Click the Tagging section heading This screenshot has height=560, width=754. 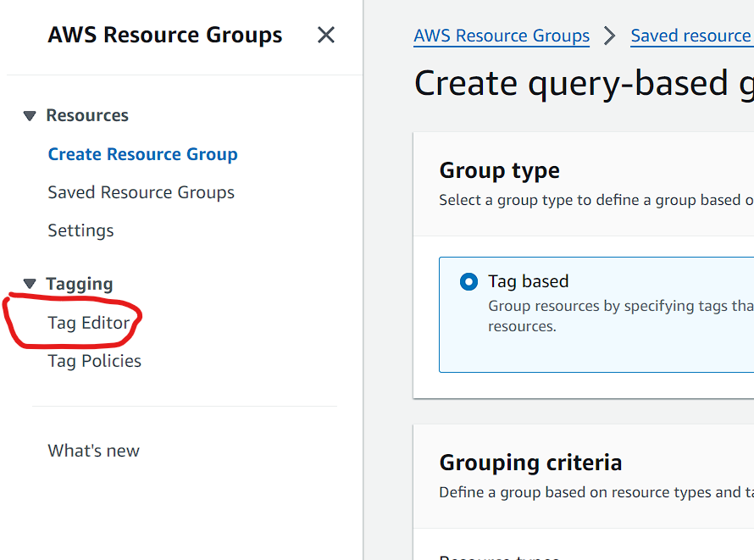(80, 284)
